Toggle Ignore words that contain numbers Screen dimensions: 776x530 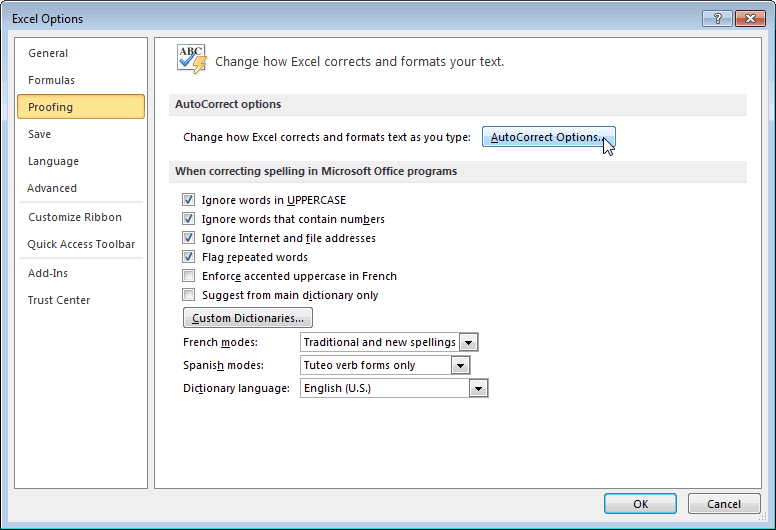pyautogui.click(x=189, y=219)
